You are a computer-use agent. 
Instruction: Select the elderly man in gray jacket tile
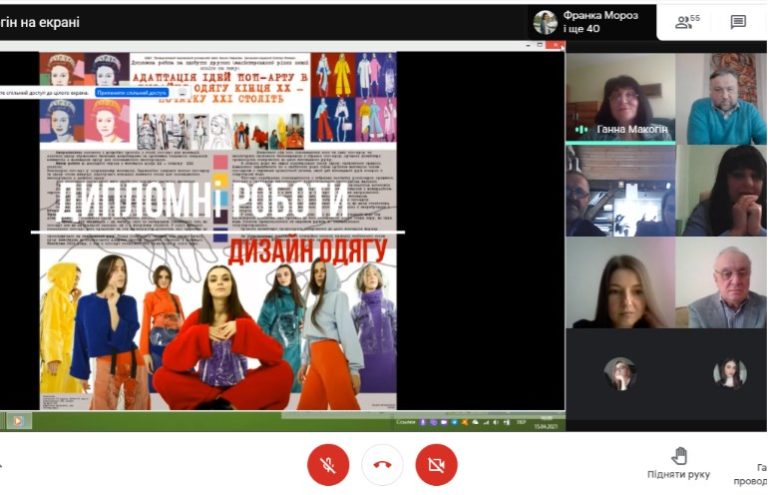(x=721, y=283)
